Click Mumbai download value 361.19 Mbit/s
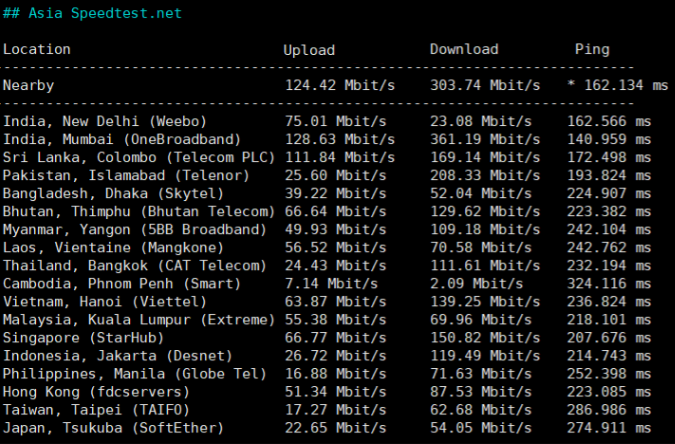The width and height of the screenshot is (675, 444). tap(485, 140)
